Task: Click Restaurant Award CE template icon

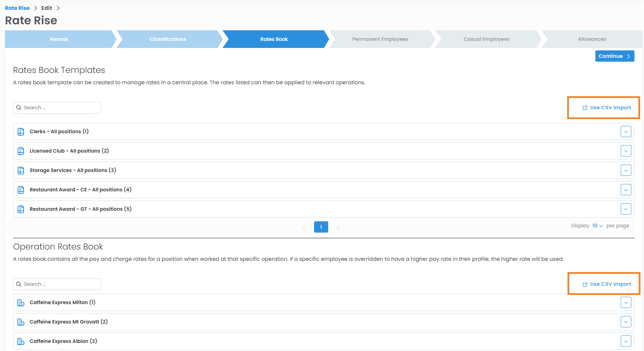Action: click(x=21, y=190)
